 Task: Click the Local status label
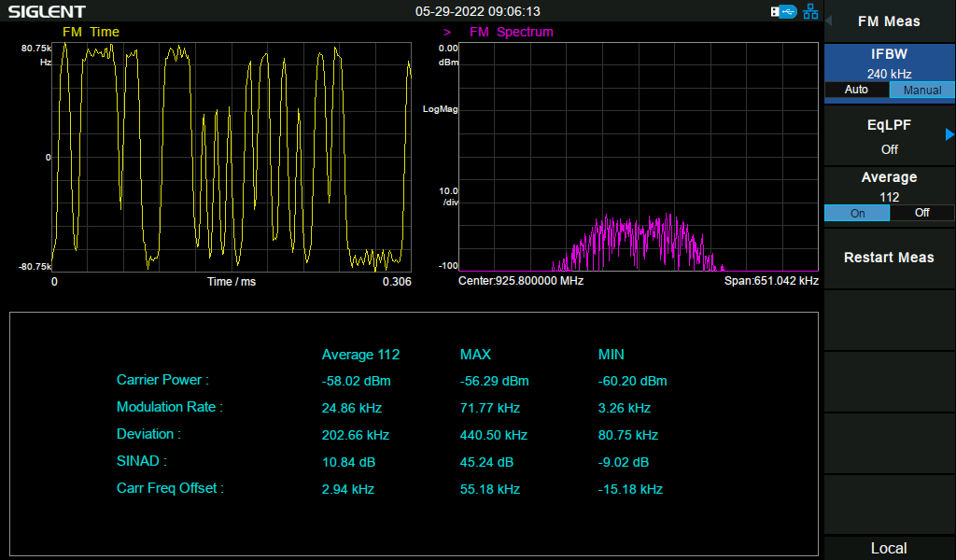click(x=889, y=549)
